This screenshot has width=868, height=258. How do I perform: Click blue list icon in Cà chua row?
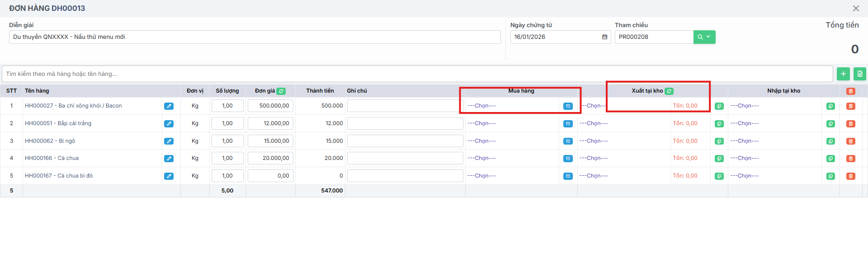point(568,159)
